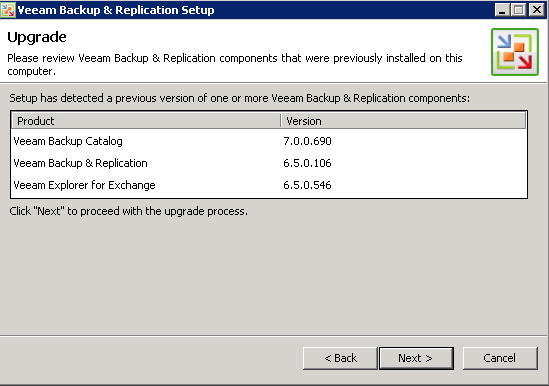The height and width of the screenshot is (386, 549).
Task: Click the Veeam setup icon in title bar
Action: [x=8, y=10]
